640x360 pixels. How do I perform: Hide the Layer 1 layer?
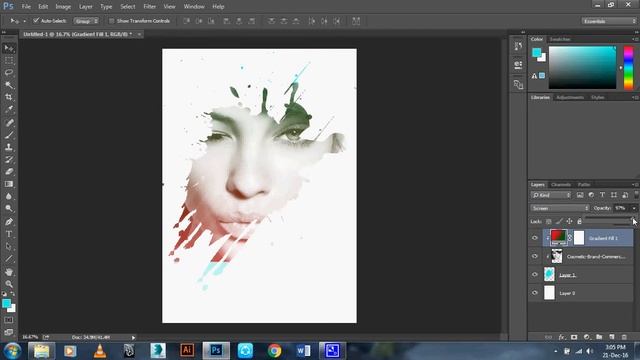(535, 275)
